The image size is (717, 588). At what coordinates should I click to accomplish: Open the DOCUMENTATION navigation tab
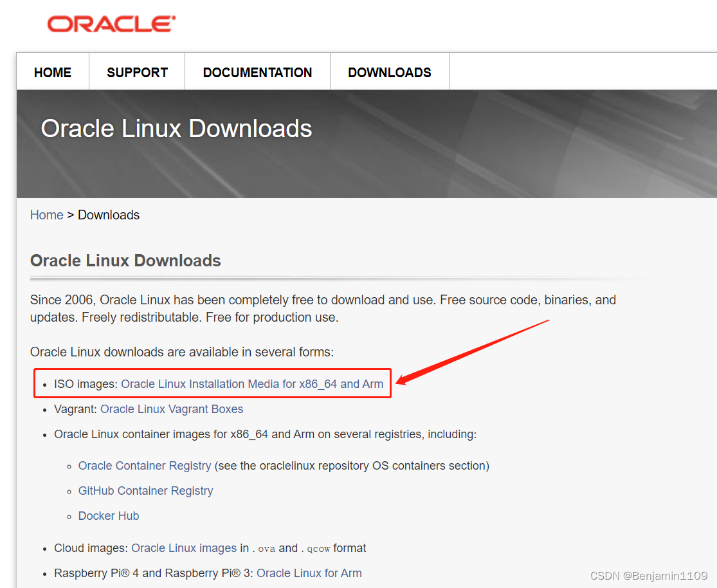point(257,72)
